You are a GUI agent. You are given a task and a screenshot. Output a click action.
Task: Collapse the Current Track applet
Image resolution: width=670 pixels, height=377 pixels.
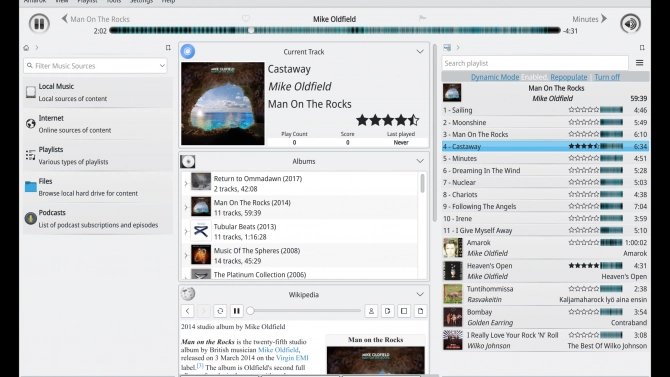[420, 52]
